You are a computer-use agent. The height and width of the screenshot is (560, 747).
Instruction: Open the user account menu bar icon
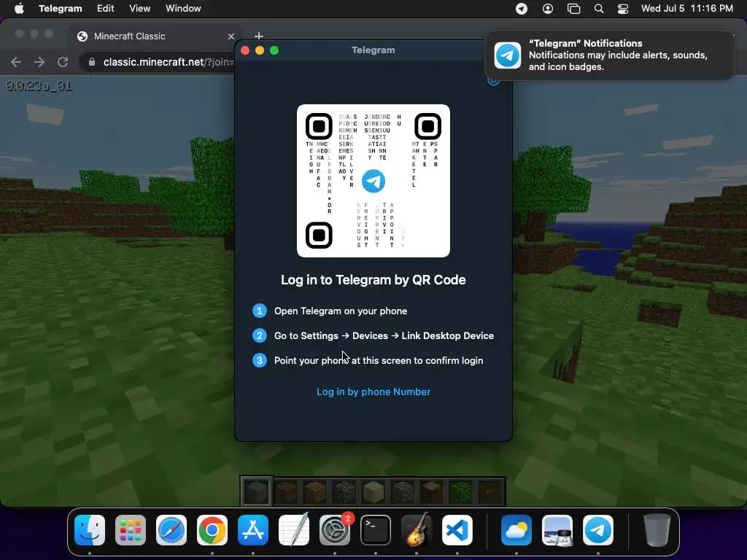(x=548, y=9)
